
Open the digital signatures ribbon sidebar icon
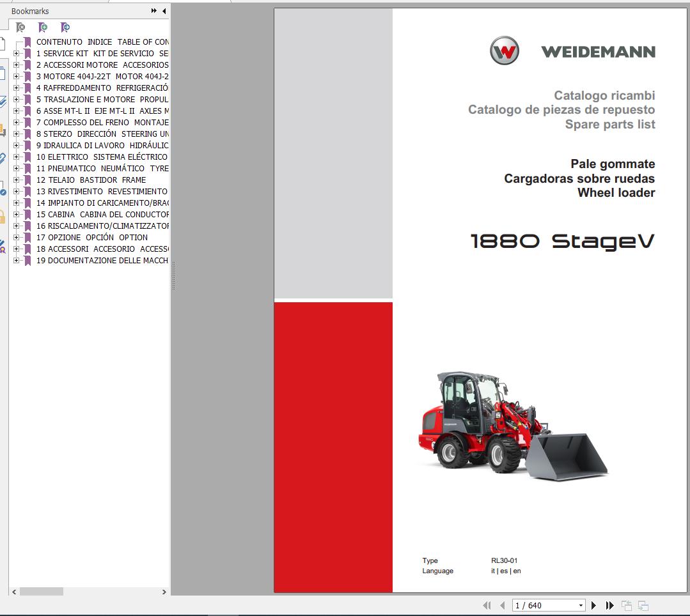point(2,246)
